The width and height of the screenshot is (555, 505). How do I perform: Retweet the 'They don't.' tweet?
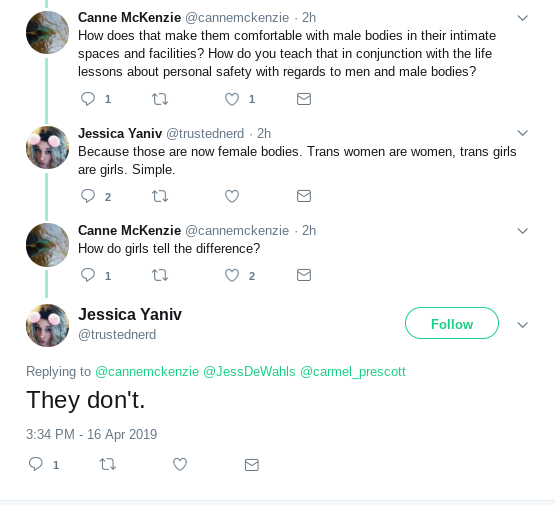point(108,464)
